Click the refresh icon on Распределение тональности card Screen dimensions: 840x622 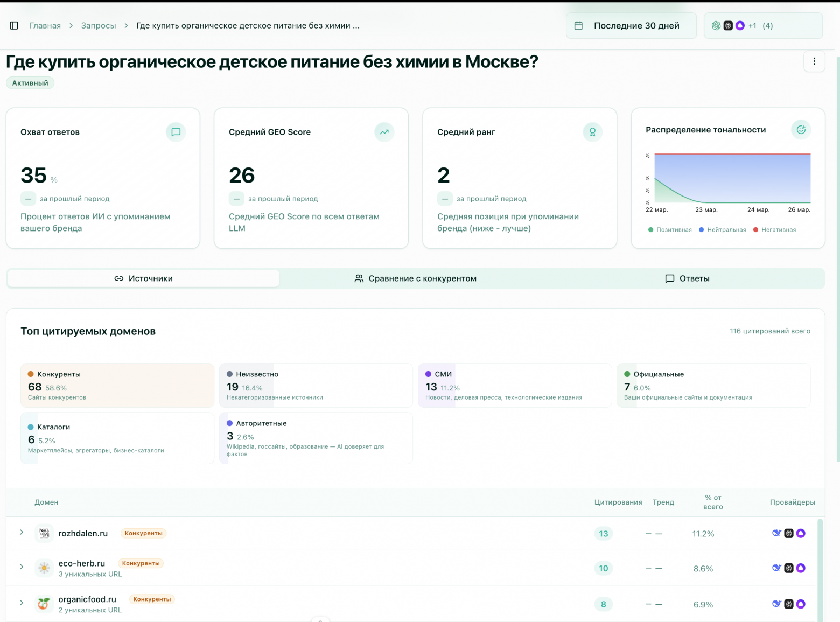[801, 129]
